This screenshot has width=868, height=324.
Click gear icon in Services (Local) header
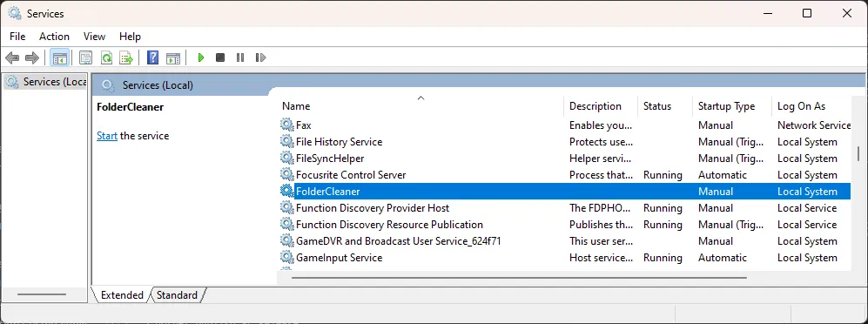point(109,85)
